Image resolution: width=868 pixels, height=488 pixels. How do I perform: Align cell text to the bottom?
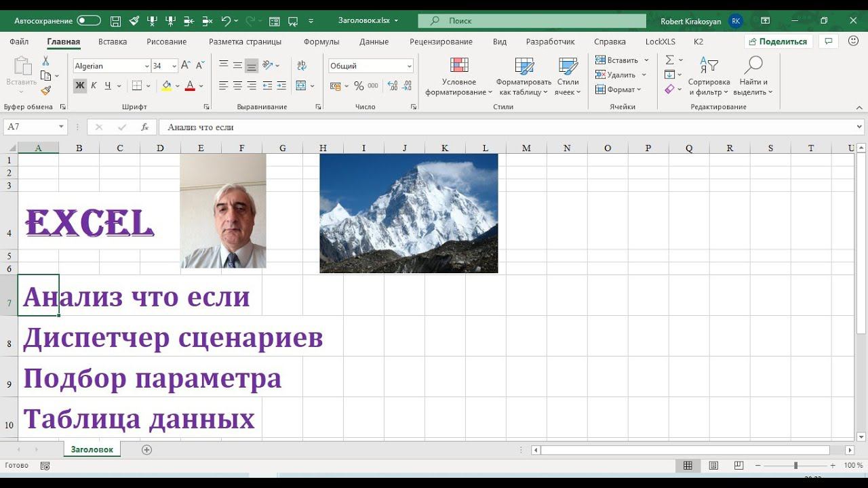pos(252,66)
